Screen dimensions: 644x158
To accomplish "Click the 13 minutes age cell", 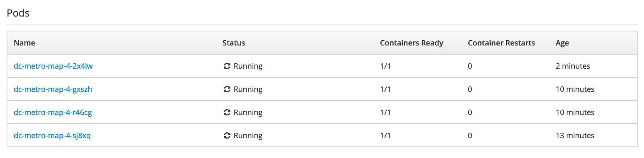I will click(575, 136).
